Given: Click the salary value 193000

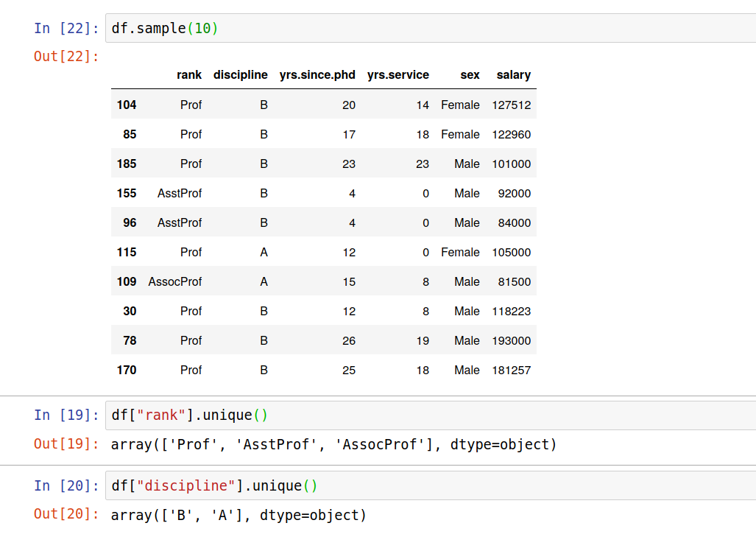Looking at the screenshot, I should [x=513, y=340].
